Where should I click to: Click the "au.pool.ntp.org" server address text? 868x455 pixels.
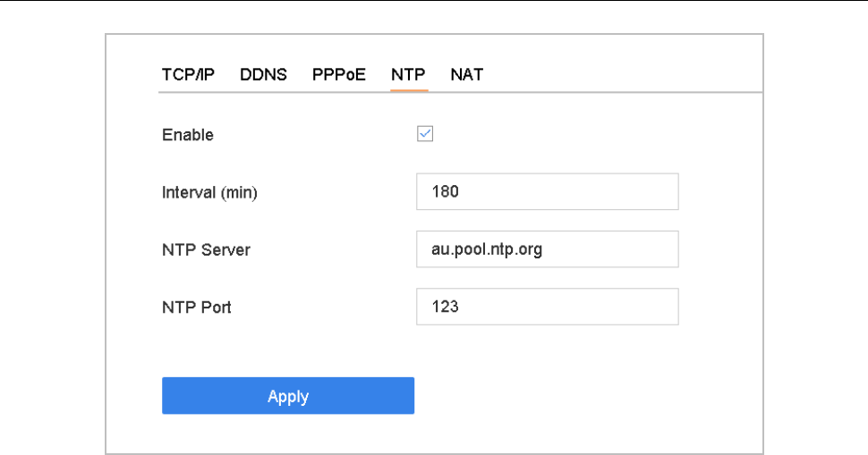(x=487, y=249)
